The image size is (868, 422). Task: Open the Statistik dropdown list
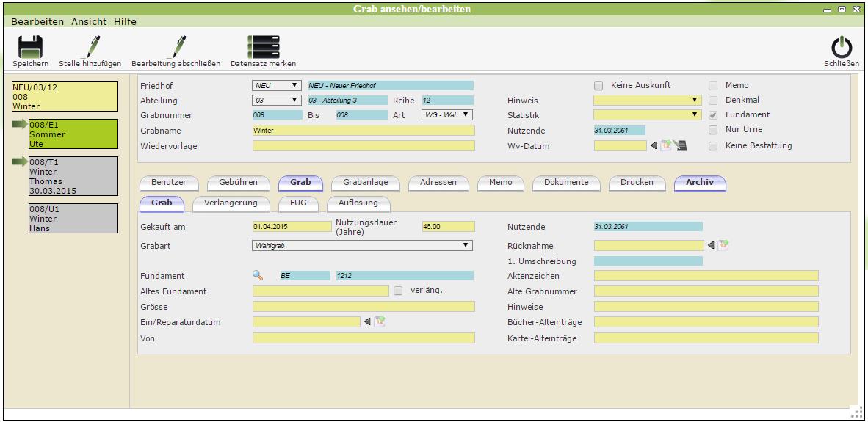click(647, 114)
